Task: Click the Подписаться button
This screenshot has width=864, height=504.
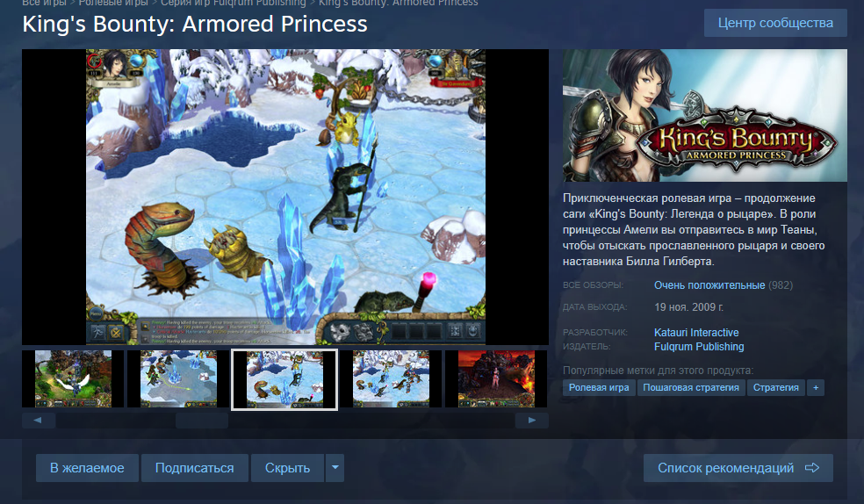Action: pos(195,468)
